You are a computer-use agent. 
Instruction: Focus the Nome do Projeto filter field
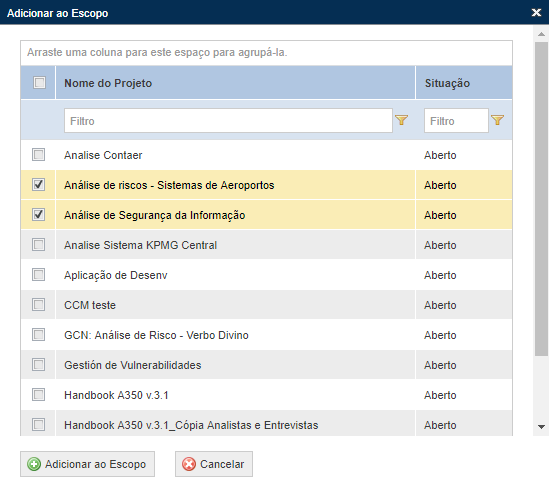click(228, 120)
